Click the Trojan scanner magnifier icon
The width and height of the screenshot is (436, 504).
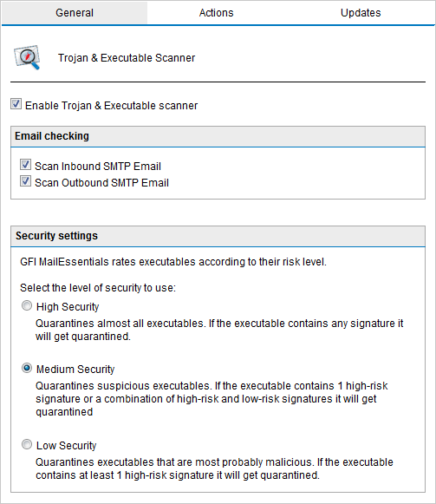(x=27, y=57)
